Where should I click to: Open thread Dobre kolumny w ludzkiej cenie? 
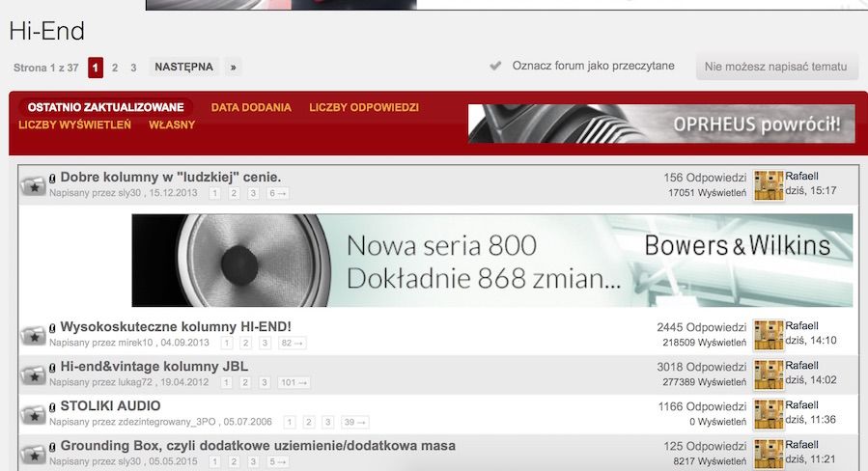coord(171,178)
